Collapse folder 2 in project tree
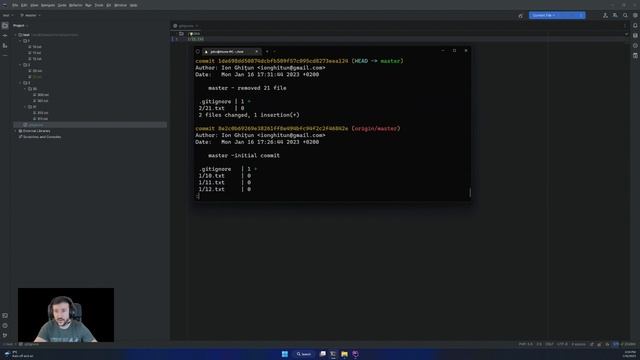Image resolution: width=640 pixels, height=360 pixels. [x=20, y=65]
